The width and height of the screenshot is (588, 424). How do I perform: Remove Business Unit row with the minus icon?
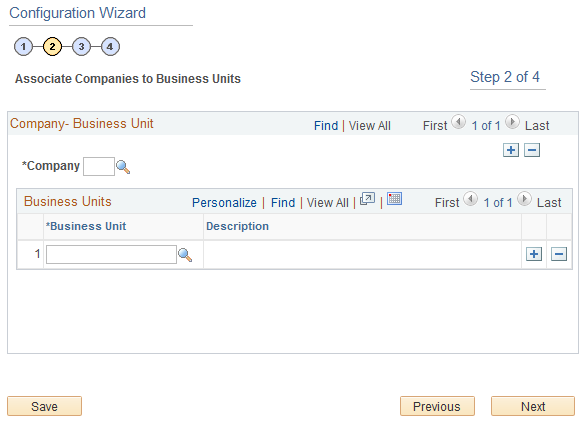[559, 254]
